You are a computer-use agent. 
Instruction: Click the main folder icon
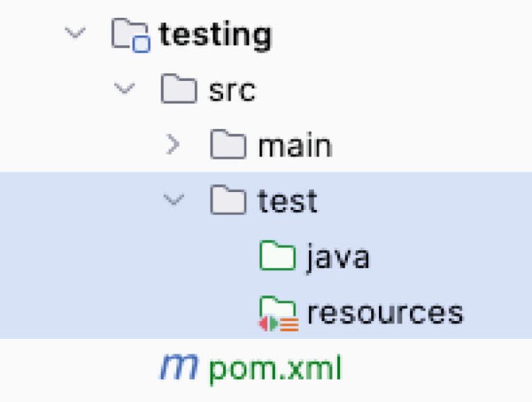[x=228, y=144]
